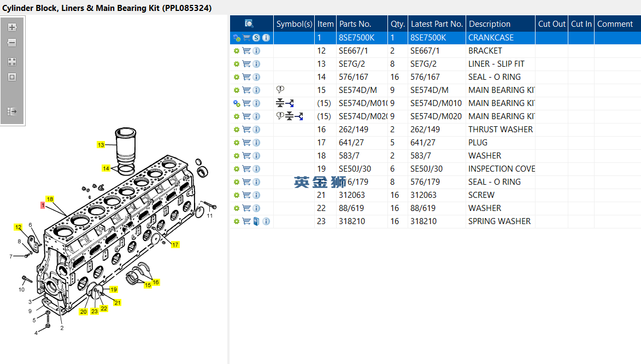Click the THRUST WASHER description cell
641x364 pixels.
tap(501, 129)
